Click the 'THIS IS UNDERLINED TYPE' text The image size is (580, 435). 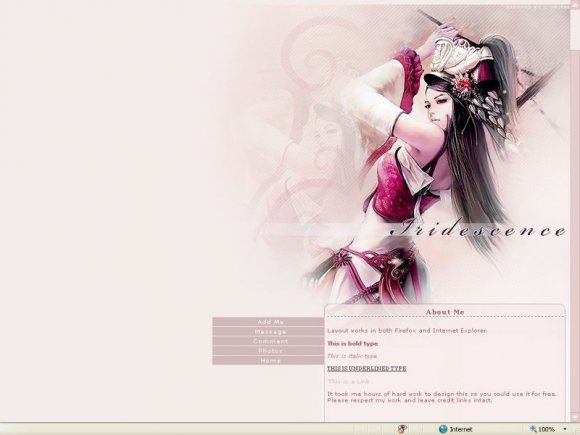pos(367,369)
